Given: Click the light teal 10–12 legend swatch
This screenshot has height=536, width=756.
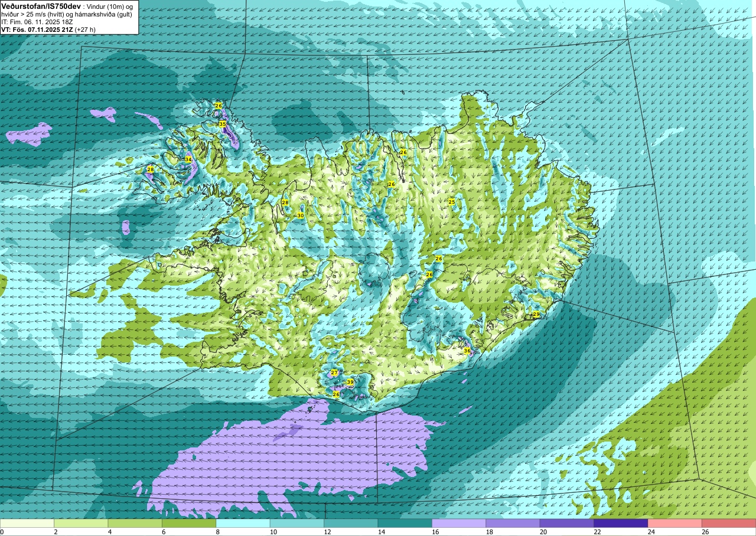Looking at the screenshot, I should [297, 523].
